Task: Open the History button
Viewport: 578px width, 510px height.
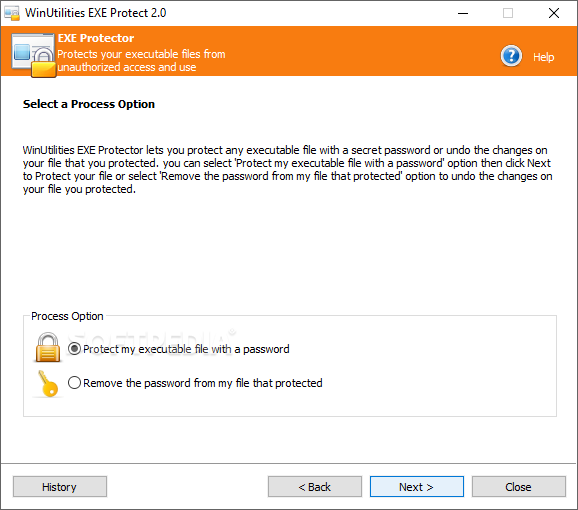Action: 60,486
